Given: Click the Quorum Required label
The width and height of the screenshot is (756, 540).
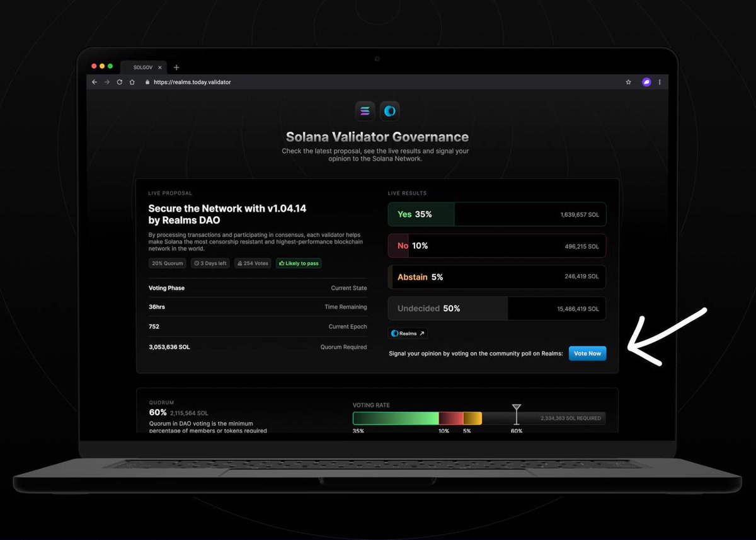Looking at the screenshot, I should point(343,347).
